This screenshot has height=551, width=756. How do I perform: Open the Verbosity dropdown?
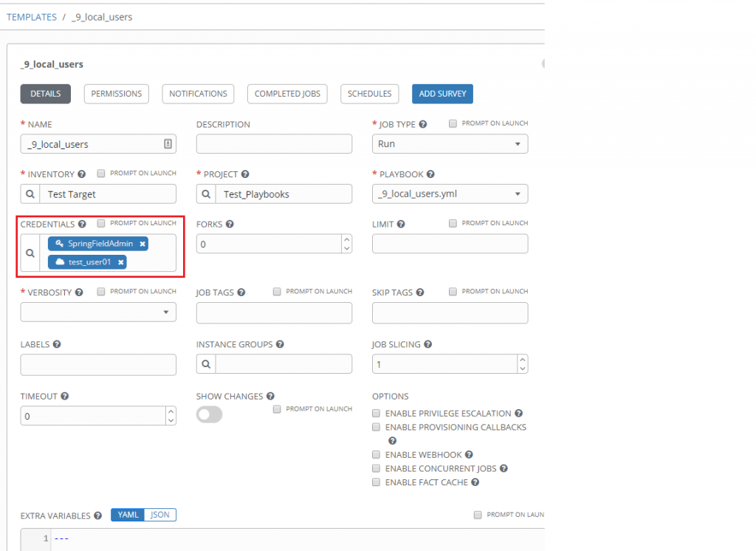click(98, 312)
